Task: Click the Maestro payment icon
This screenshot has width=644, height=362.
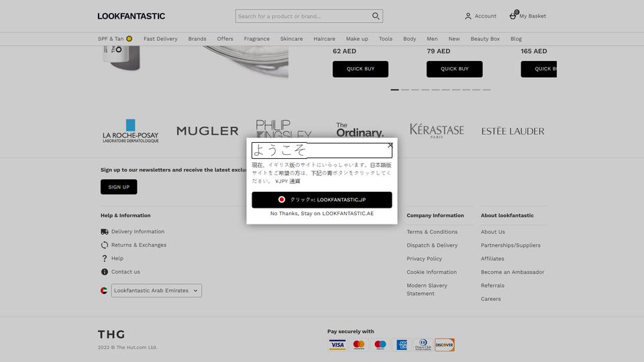Action: [380, 345]
